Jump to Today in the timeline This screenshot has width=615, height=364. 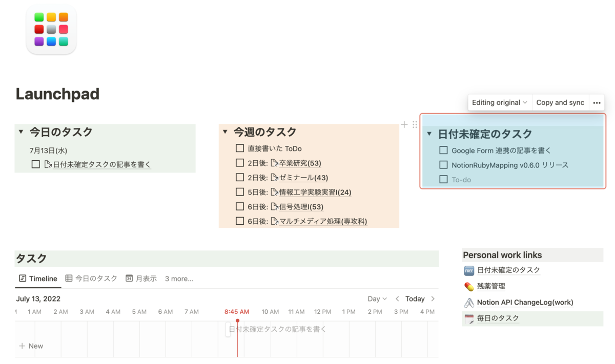pos(415,299)
